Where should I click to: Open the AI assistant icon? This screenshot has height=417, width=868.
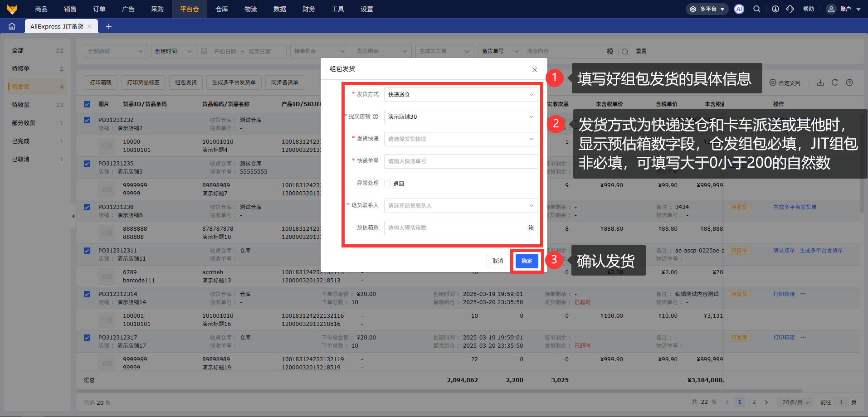(739, 9)
